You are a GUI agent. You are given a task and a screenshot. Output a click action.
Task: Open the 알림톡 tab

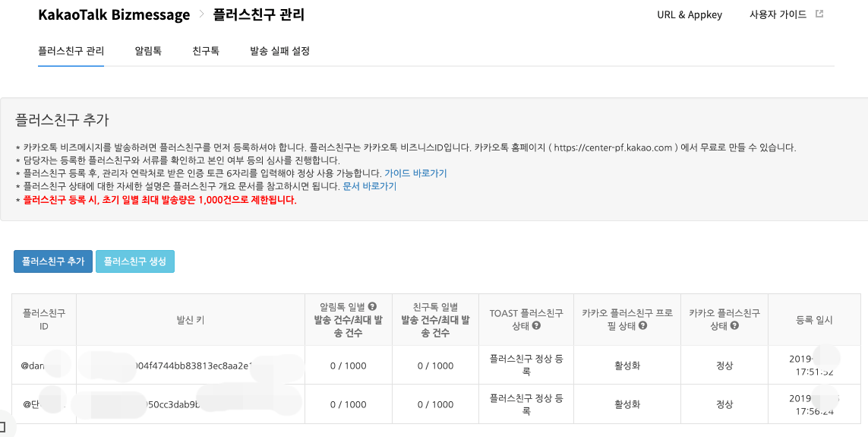(x=148, y=52)
